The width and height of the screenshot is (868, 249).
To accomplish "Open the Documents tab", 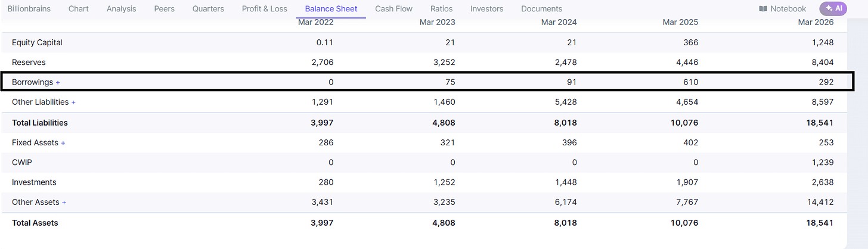I will (541, 9).
